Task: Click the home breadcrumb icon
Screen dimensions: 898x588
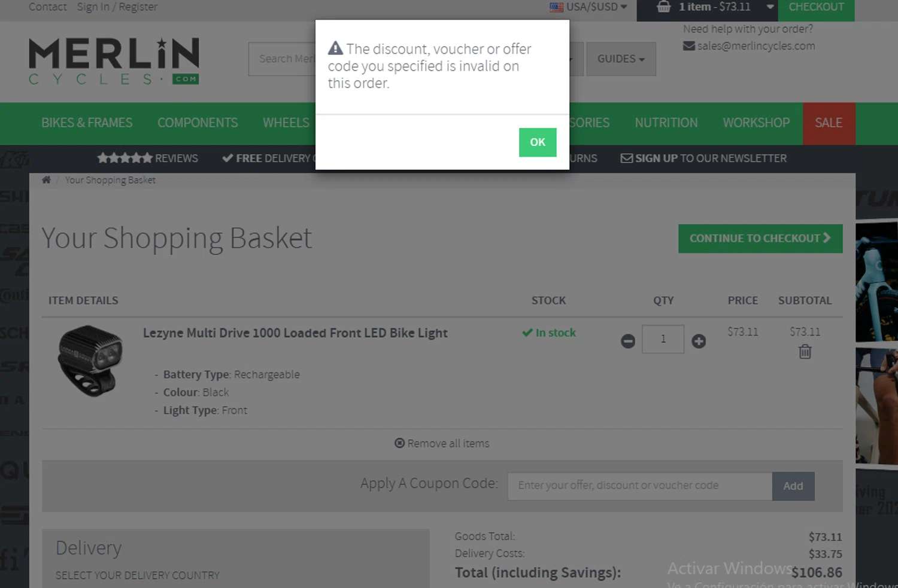Action: tap(46, 180)
